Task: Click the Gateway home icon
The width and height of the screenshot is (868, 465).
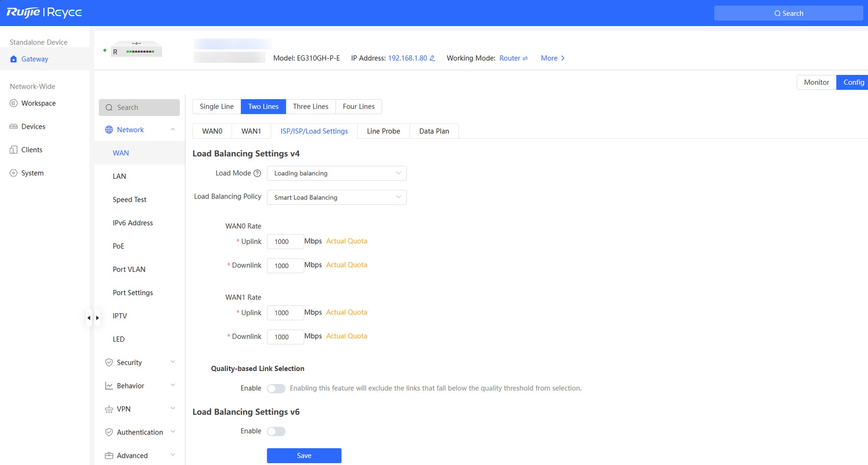Action: point(14,59)
